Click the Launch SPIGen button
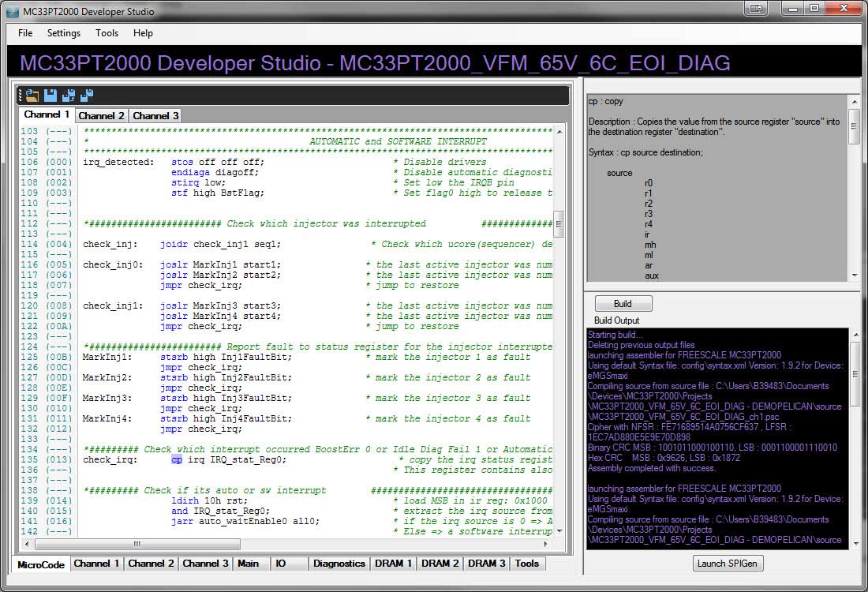Image resolution: width=868 pixels, height=592 pixels. [729, 563]
